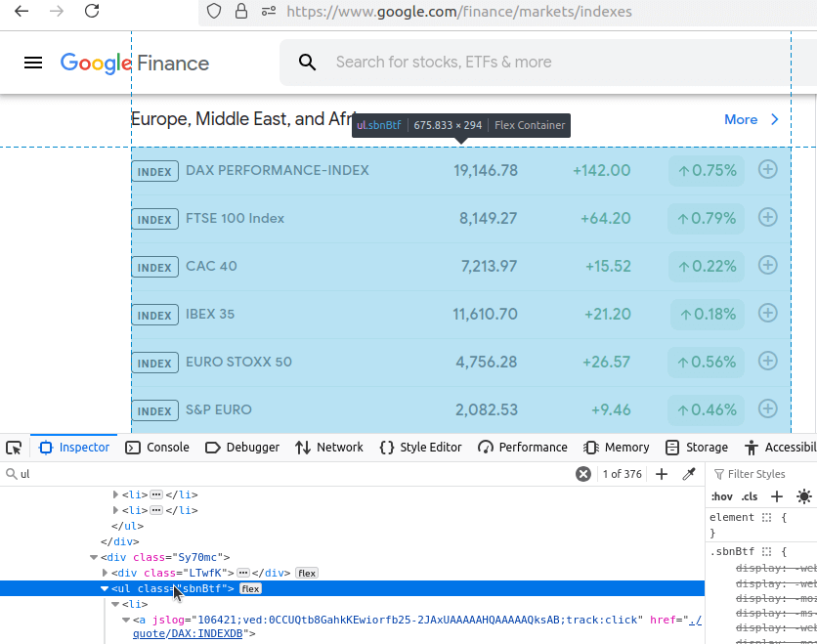Click the create new node plus icon

662,473
